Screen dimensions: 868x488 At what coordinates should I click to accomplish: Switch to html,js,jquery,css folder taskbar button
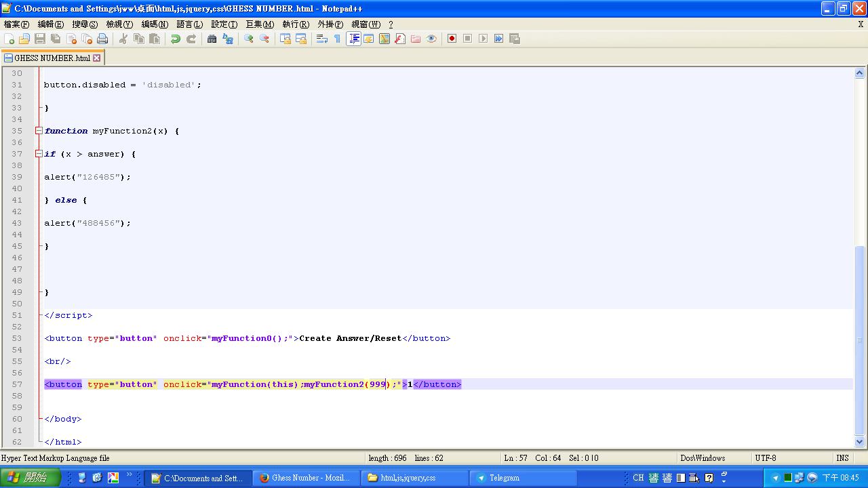click(415, 478)
